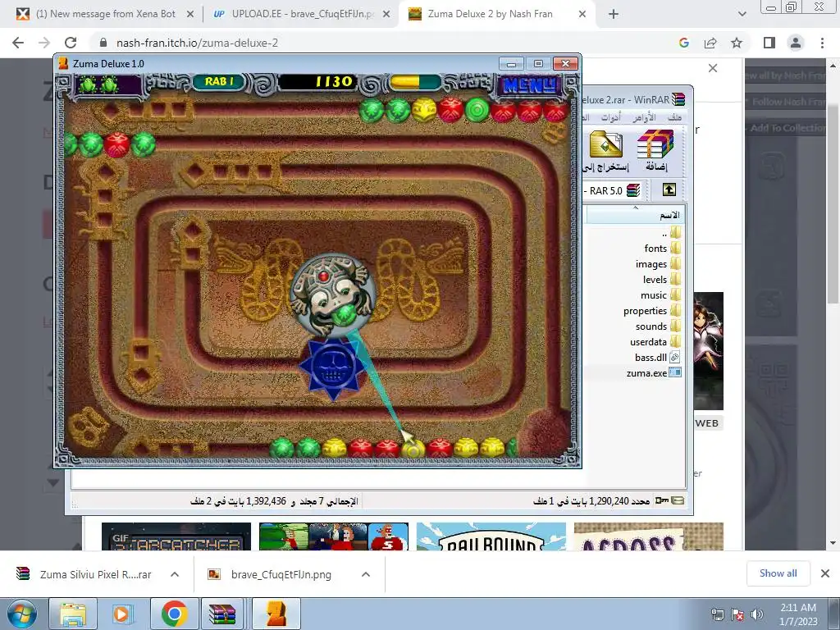Screen dimensions: 840x630
Task: Bookmark this page with the star icon
Action: click(737, 43)
